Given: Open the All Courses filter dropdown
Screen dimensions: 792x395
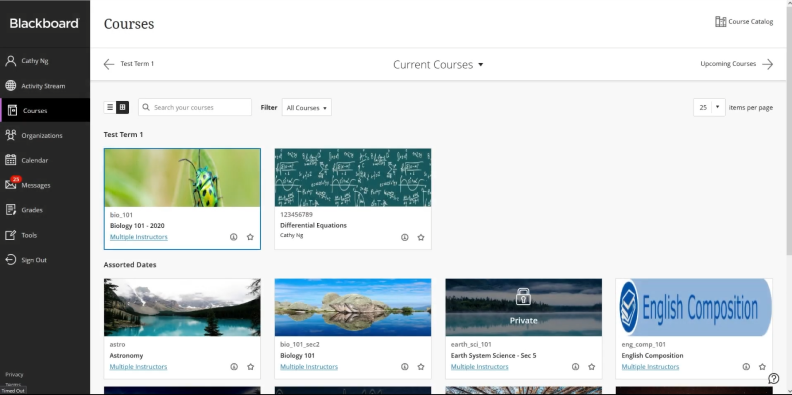Looking at the screenshot, I should pyautogui.click(x=307, y=108).
